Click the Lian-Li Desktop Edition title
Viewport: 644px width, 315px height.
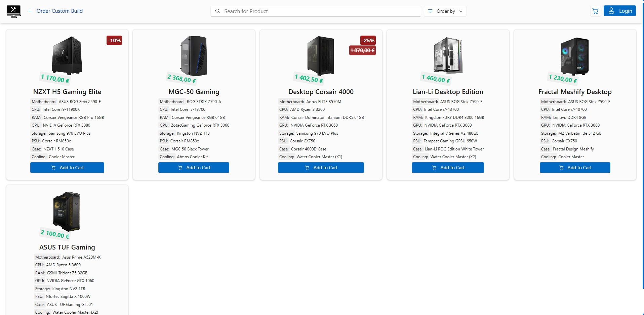coord(448,92)
